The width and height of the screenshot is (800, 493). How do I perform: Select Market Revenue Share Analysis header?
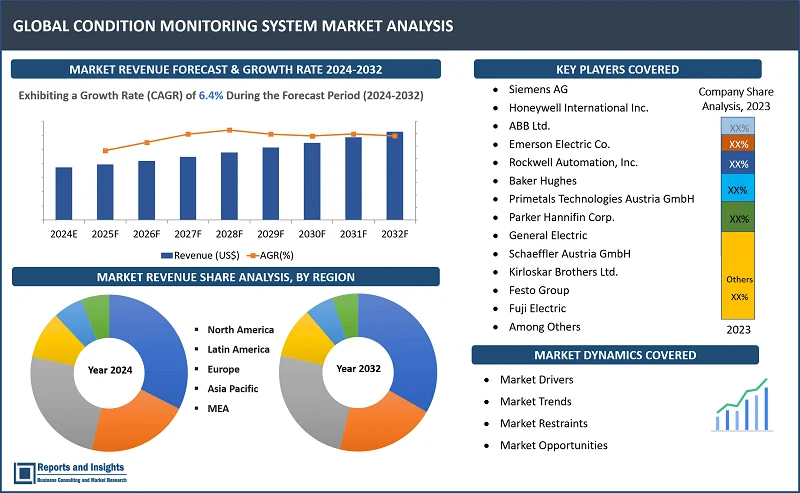(226, 277)
